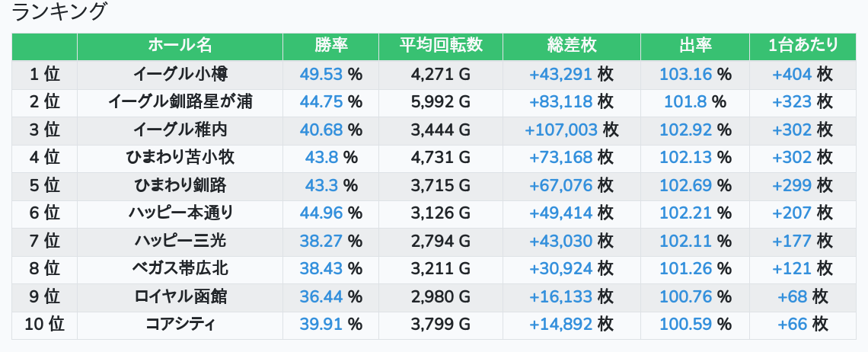Click the 総差枚 column header

[571, 46]
